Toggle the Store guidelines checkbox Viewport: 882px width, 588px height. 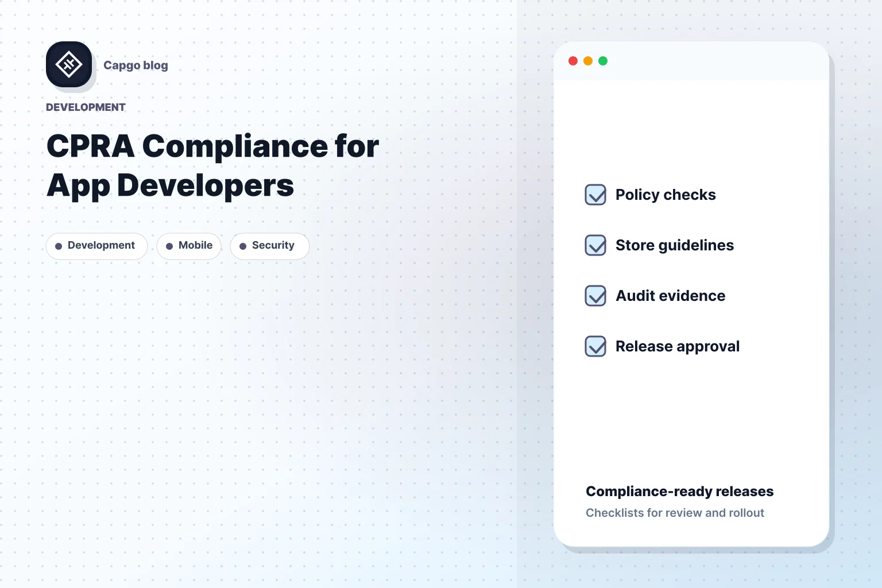coord(595,245)
